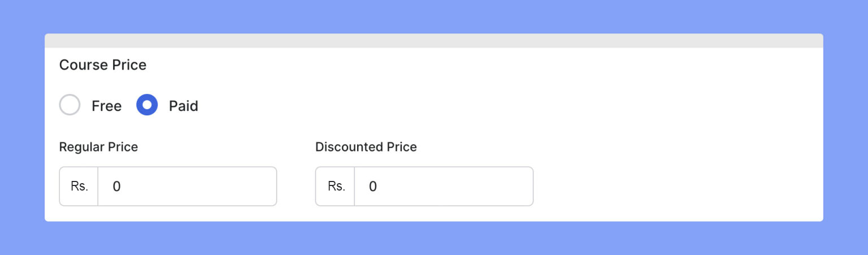The image size is (868, 255).
Task: Click the 0 value in Discounted Price
Action: 373,187
